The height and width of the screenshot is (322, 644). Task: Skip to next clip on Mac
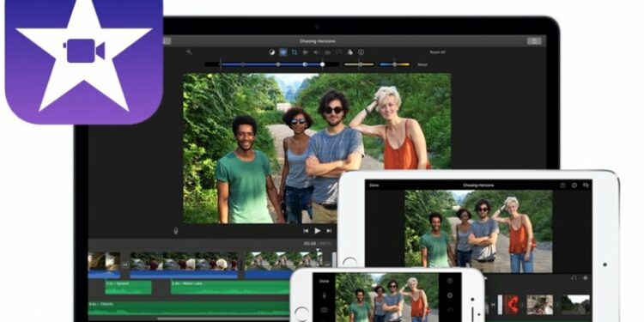[x=329, y=231]
